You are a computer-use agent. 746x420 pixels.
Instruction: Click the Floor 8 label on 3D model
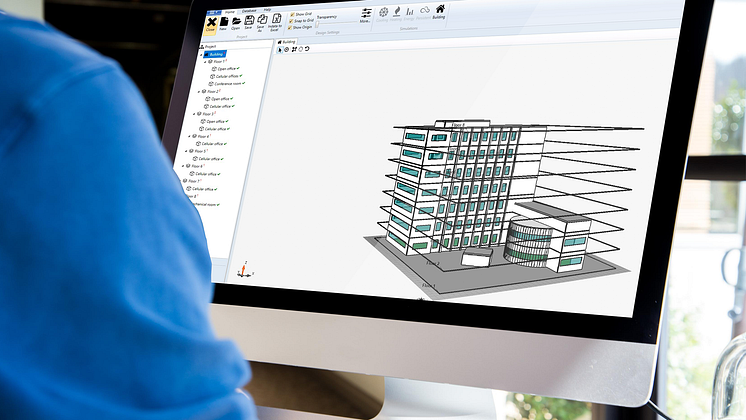point(458,125)
